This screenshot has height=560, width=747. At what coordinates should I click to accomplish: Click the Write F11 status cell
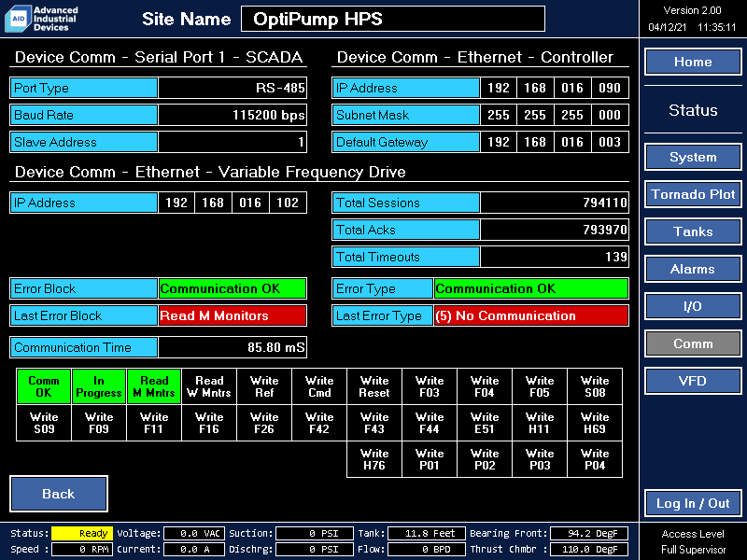(x=154, y=423)
